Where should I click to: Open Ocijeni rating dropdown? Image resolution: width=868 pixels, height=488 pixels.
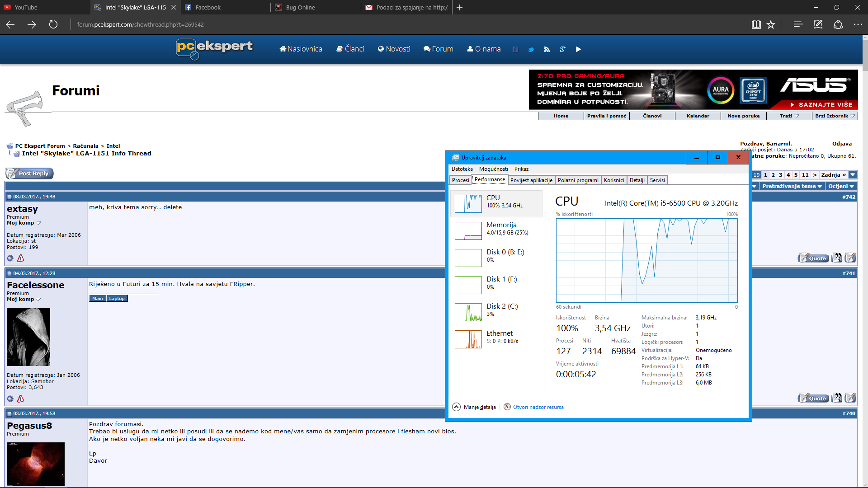click(x=840, y=186)
